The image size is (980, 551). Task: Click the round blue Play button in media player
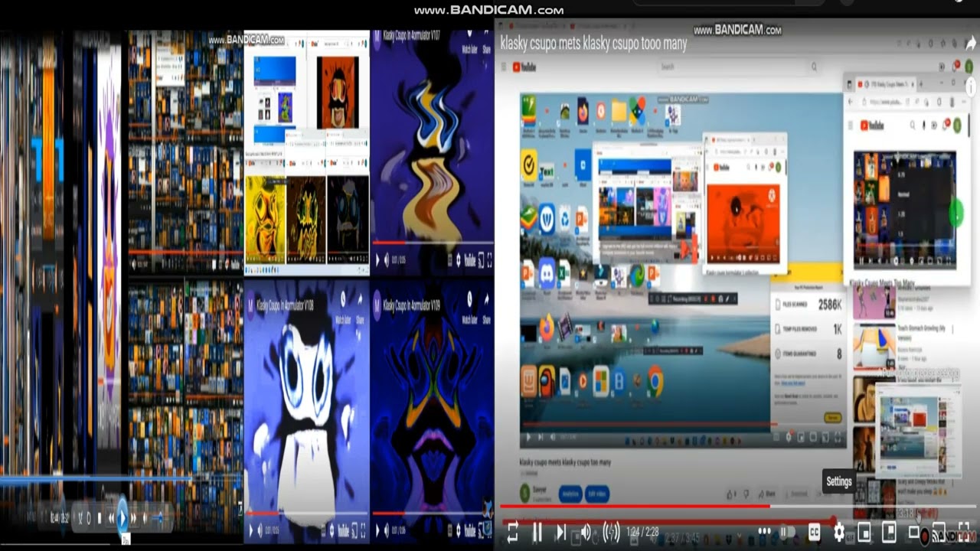click(x=122, y=516)
